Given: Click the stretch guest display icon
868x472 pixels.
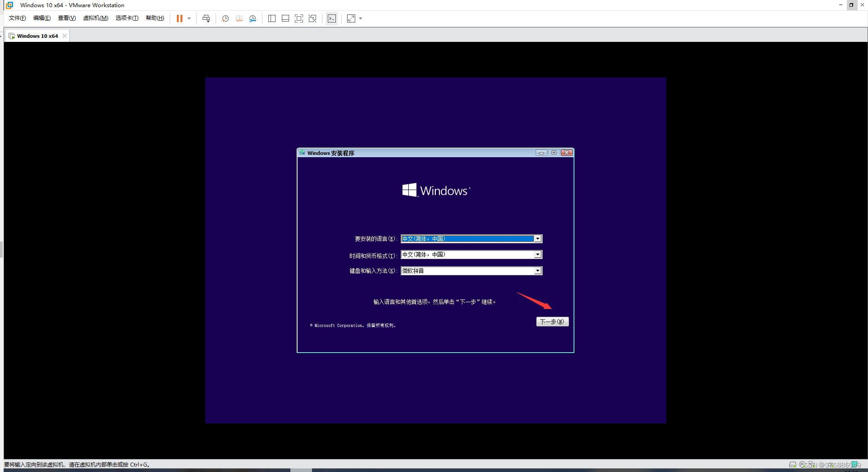Looking at the screenshot, I should click(x=351, y=18).
